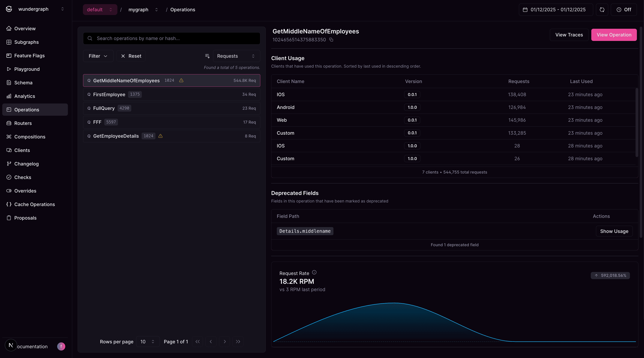Open the calendar icon in the date picker
The image size is (644, 358).
point(525,10)
